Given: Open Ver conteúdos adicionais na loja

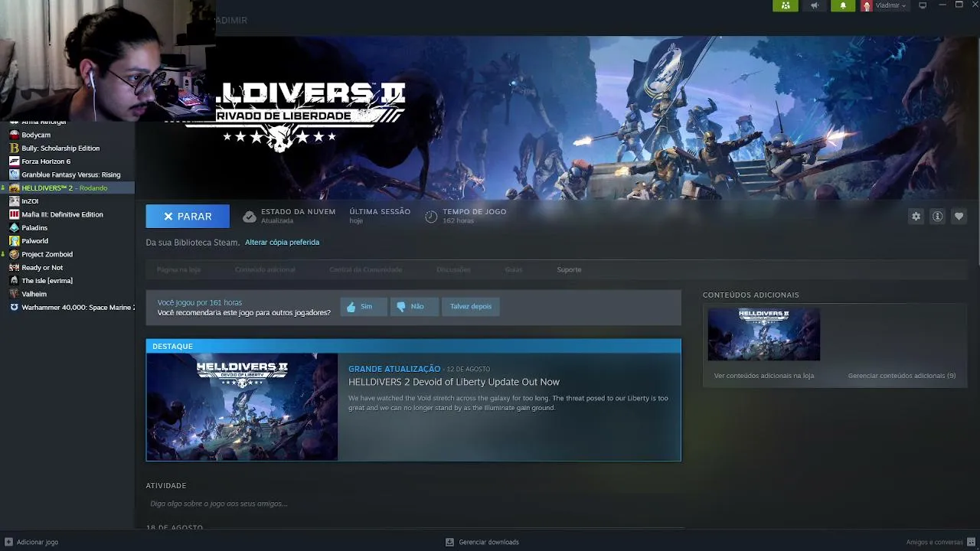Looking at the screenshot, I should click(764, 376).
